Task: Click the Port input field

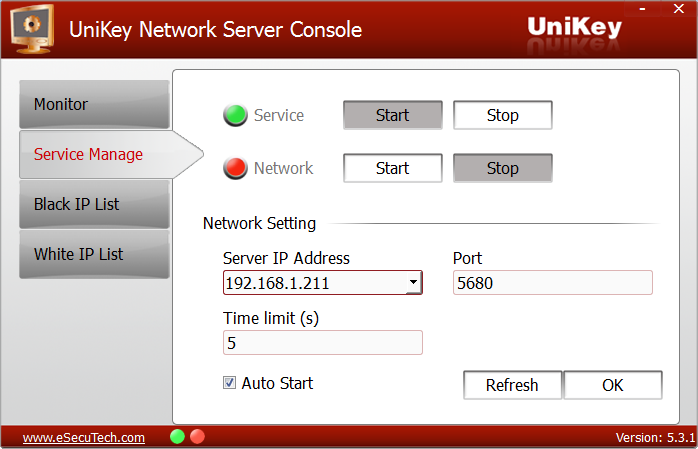Action: point(552,283)
